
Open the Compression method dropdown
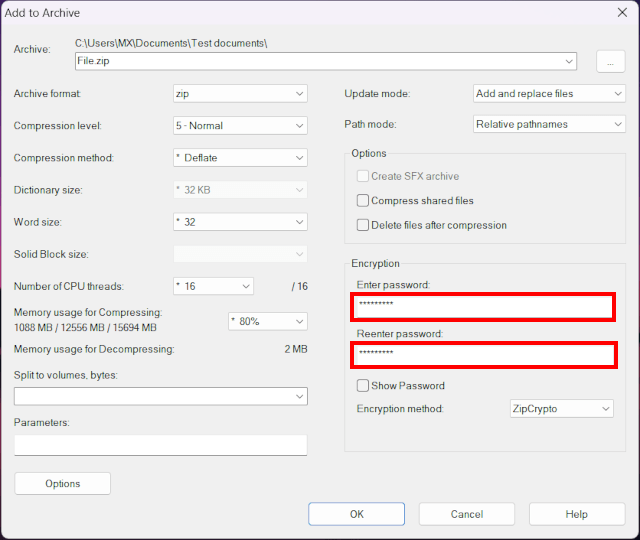pyautogui.click(x=240, y=158)
